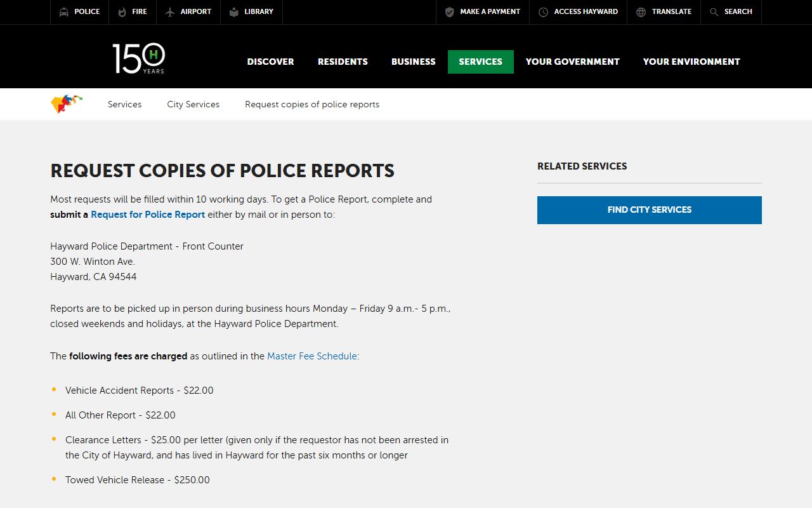812x508 pixels.
Task: Click All Other Report - $22.00 item
Action: [x=121, y=415]
